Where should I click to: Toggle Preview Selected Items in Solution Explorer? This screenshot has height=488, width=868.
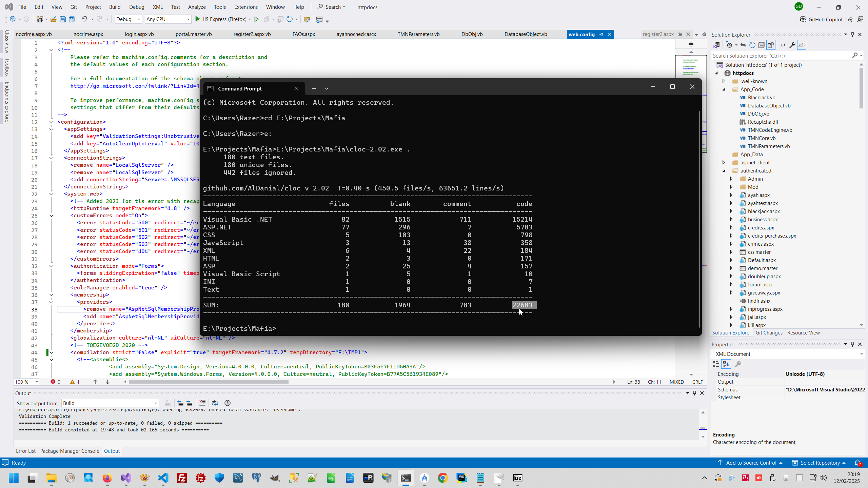pyautogui.click(x=802, y=45)
